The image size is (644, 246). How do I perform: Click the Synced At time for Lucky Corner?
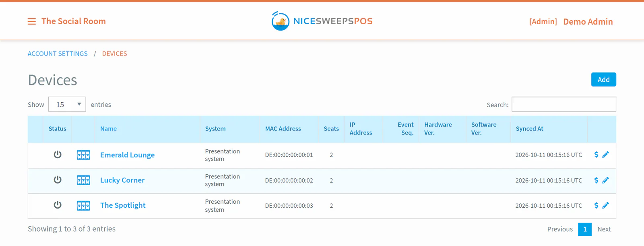tap(549, 180)
